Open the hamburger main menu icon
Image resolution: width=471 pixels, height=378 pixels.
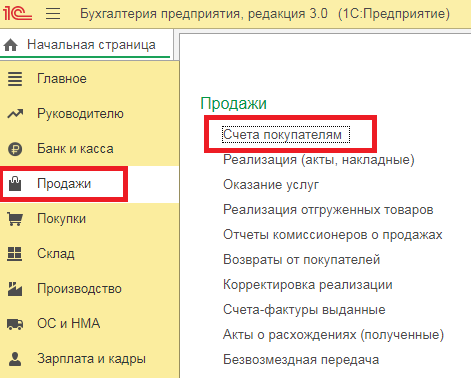[53, 14]
